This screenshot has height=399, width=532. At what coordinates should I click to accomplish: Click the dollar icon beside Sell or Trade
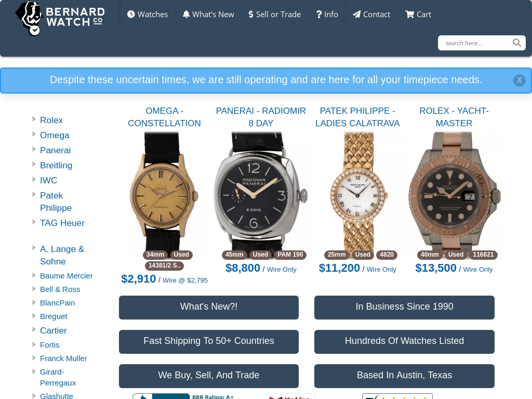coord(251,14)
